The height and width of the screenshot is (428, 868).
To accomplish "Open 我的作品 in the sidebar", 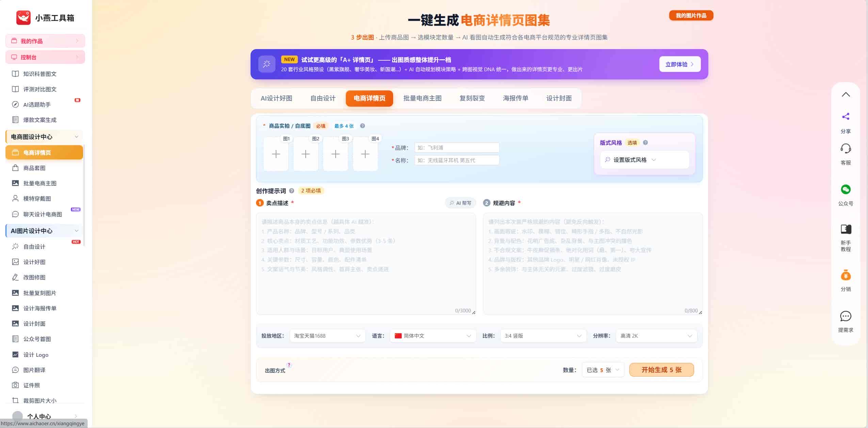I will pos(45,41).
